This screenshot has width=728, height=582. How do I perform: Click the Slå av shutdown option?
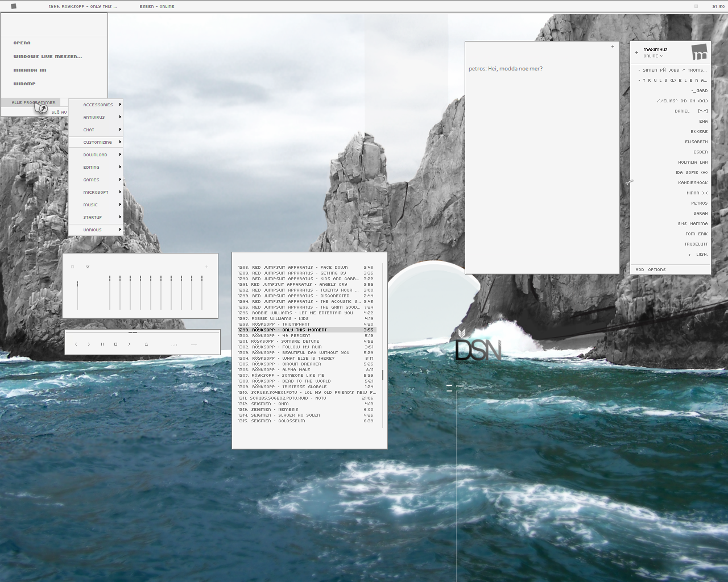(x=59, y=112)
